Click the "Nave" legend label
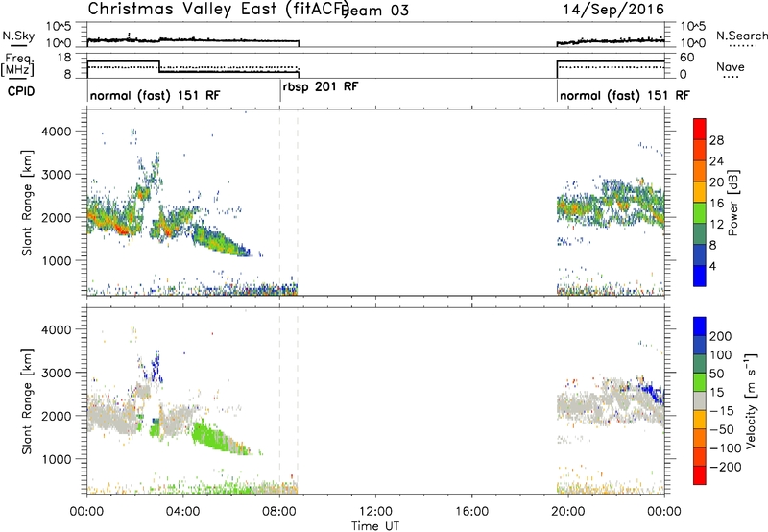The height and width of the screenshot is (532, 768). (x=731, y=66)
